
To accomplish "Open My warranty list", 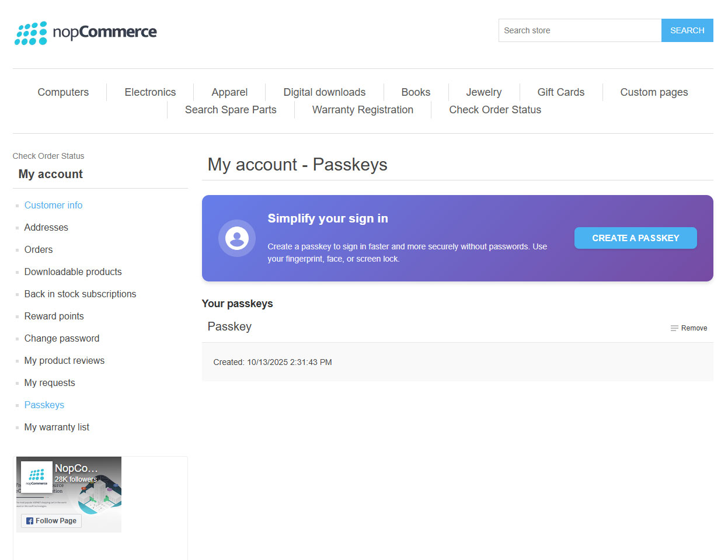I will point(57,427).
